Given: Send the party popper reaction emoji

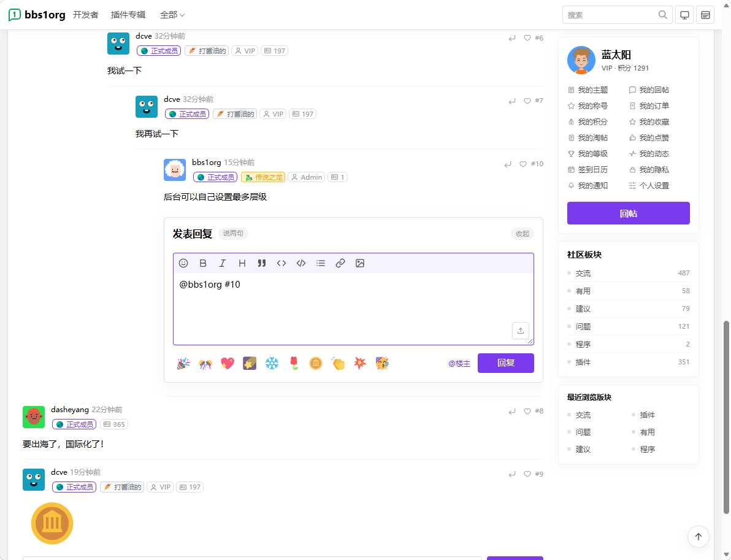Looking at the screenshot, I should pos(183,363).
